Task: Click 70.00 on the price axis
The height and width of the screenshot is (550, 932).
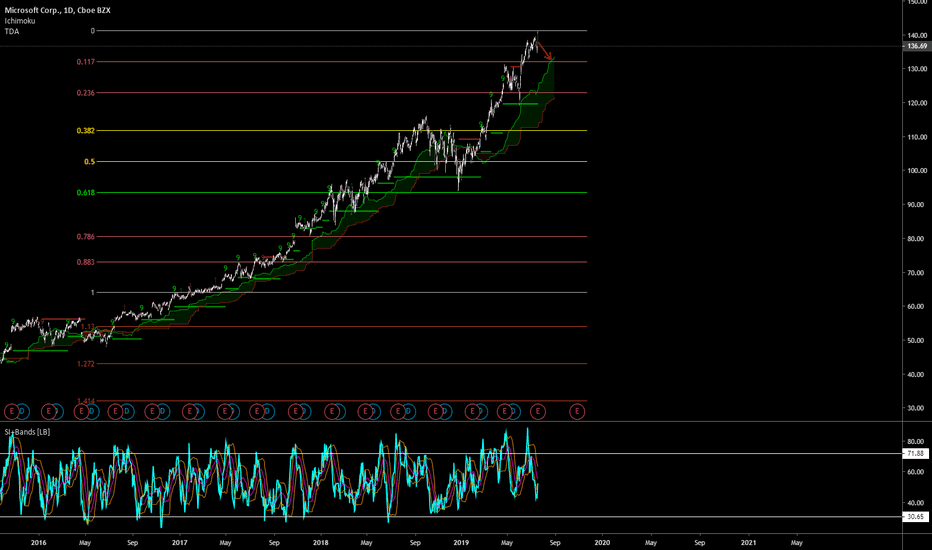Action: click(x=917, y=273)
